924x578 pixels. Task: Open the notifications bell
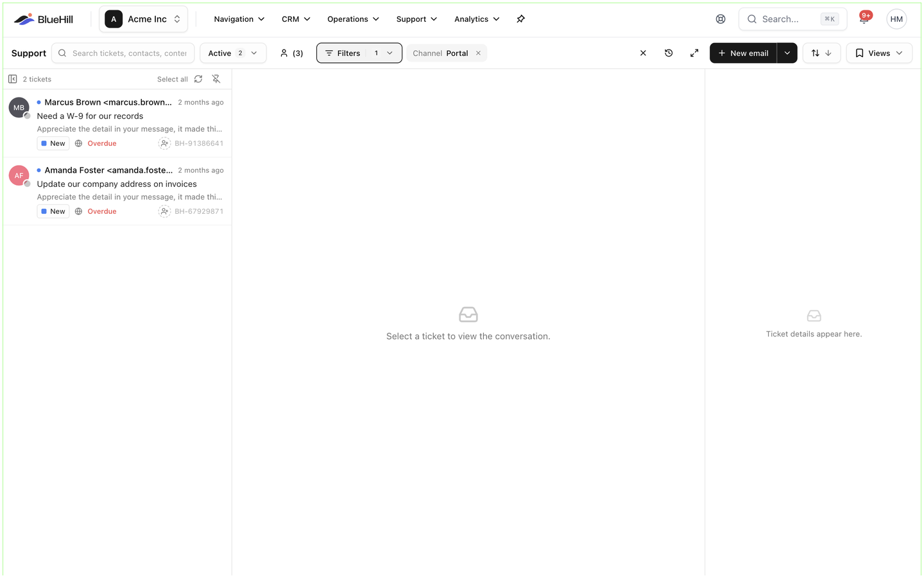coord(864,19)
